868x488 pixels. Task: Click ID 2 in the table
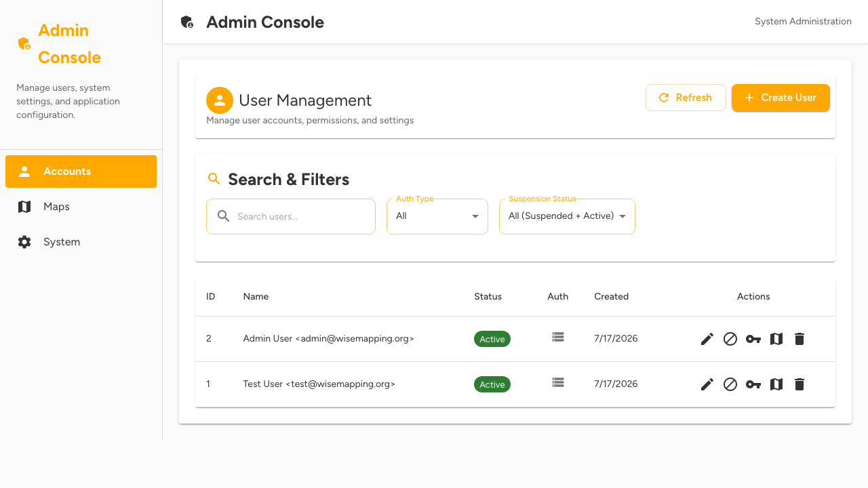click(x=209, y=338)
